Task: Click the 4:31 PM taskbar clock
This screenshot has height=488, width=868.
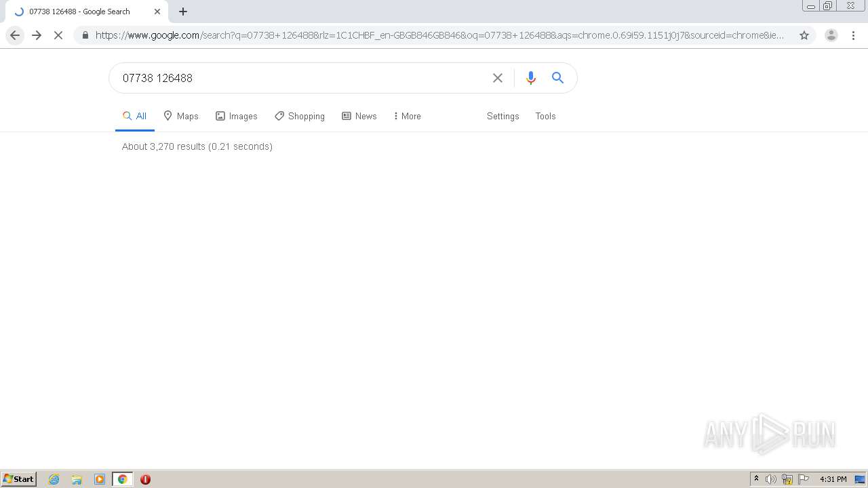Action: (833, 479)
